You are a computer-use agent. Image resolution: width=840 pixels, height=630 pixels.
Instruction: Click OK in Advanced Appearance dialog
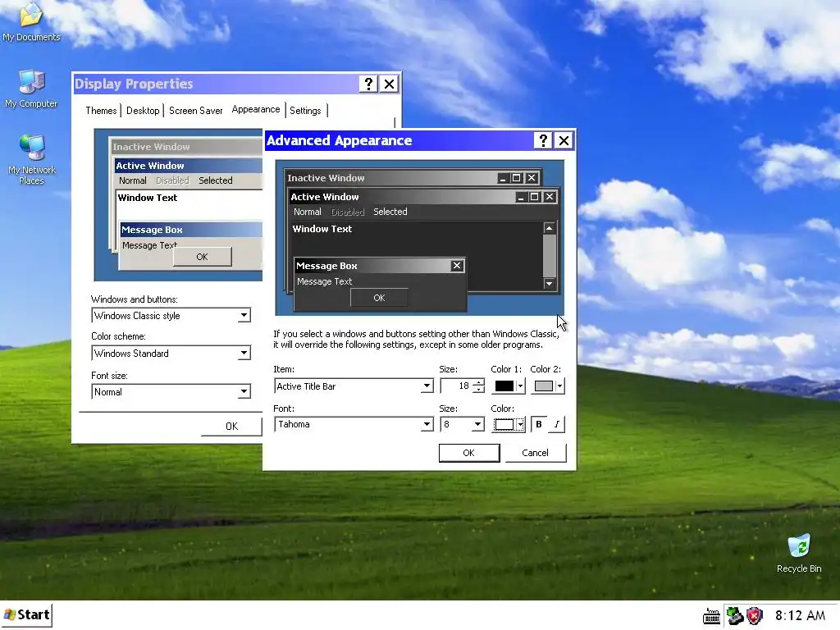click(468, 453)
